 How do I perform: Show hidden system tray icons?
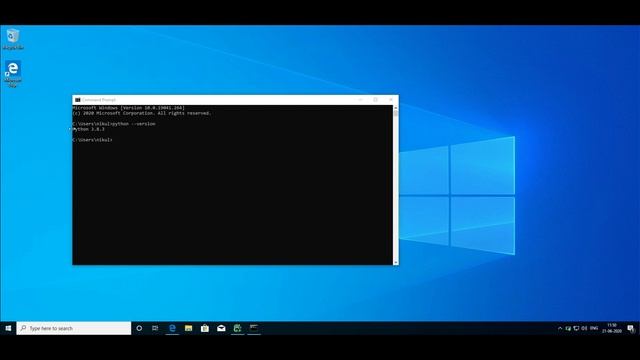coord(560,328)
